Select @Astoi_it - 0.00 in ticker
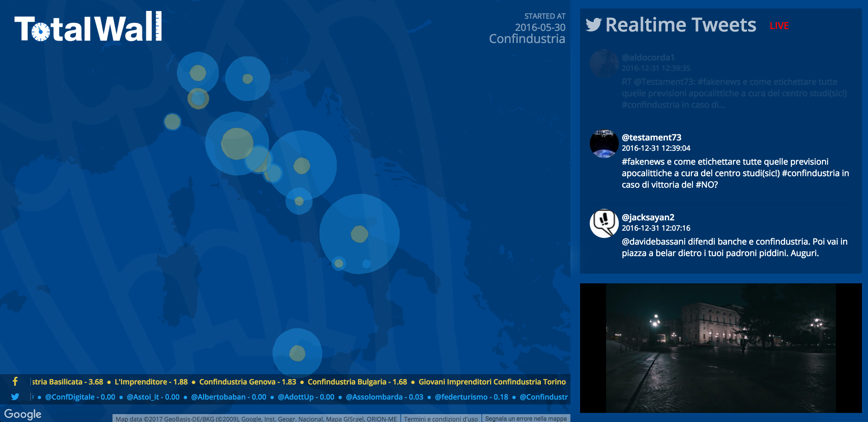This screenshot has width=868, height=422. 153,397
